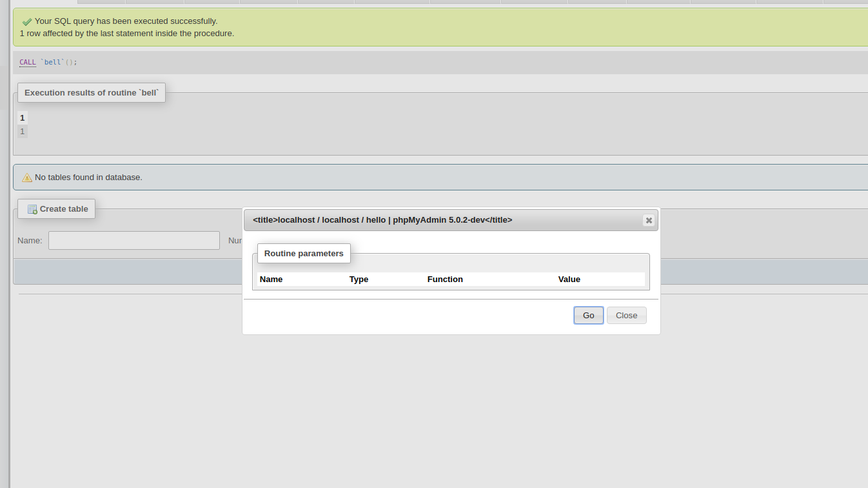
Task: Click the yellow warning triangle icon
Action: 26,177
